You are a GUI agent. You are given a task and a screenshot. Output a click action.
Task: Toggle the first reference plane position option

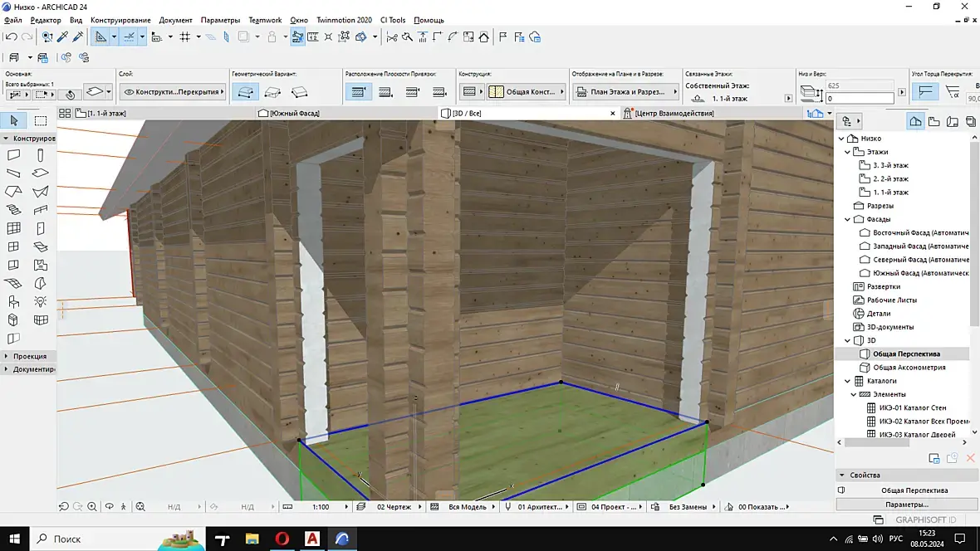[359, 91]
